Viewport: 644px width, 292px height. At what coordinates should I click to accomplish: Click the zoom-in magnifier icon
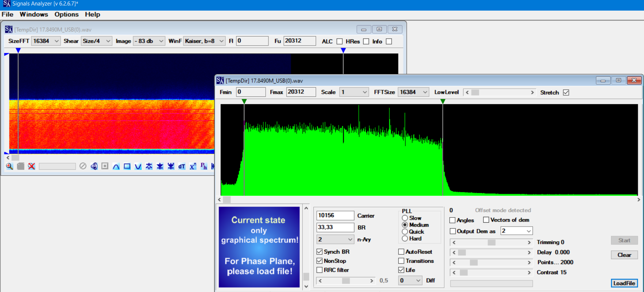9,166
